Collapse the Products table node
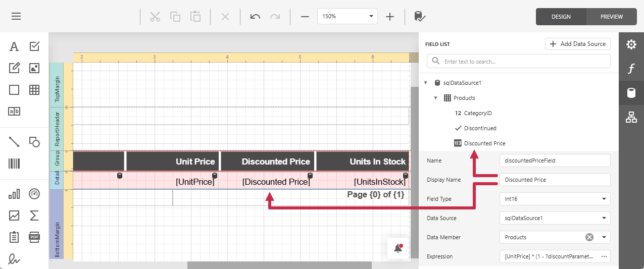Image resolution: width=644 pixels, height=269 pixels. tap(436, 98)
